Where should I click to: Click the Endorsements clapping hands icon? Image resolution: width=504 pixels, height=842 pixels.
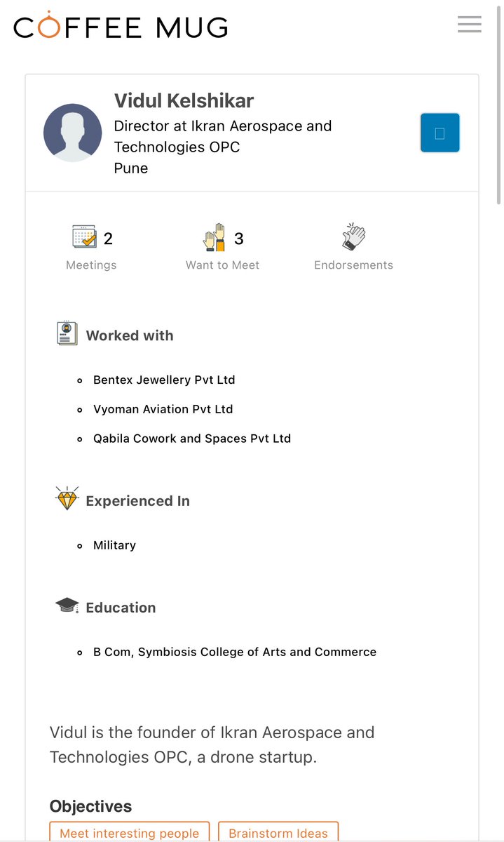[353, 236]
